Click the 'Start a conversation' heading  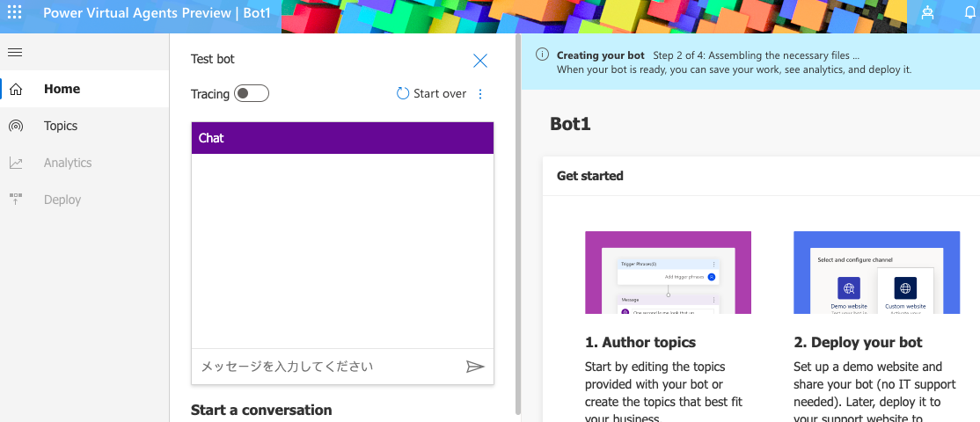(x=261, y=411)
